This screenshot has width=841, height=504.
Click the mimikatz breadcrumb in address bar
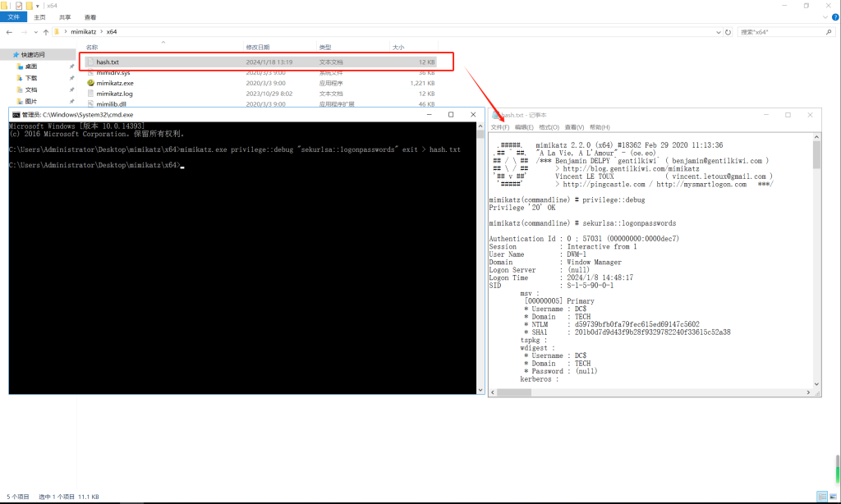point(84,32)
